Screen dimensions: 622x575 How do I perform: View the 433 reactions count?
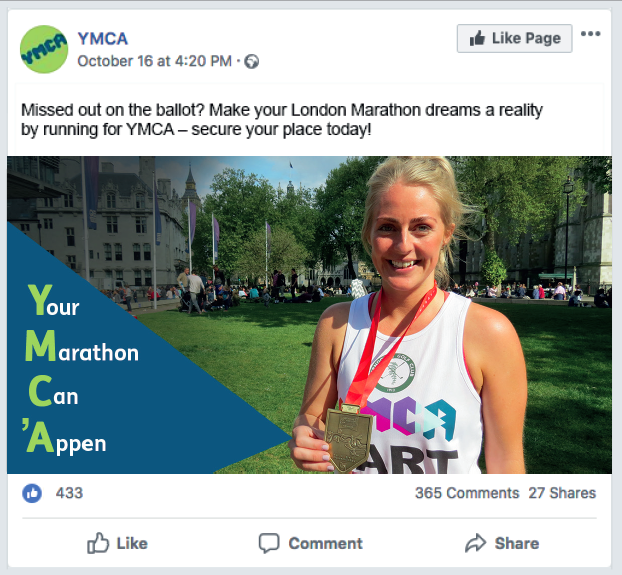point(69,493)
